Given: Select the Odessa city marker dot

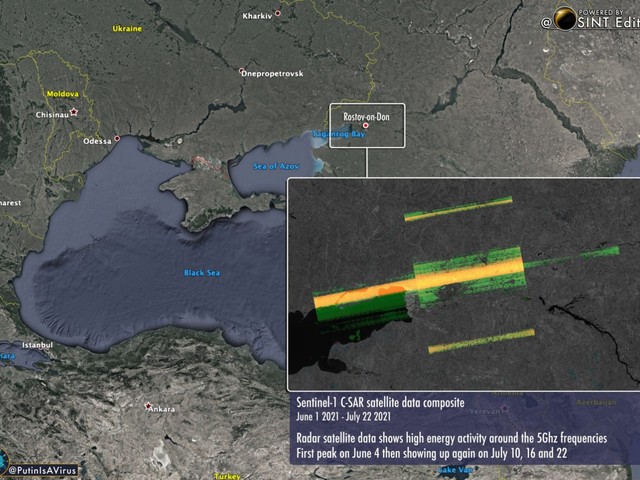Looking at the screenshot, I should pos(118,138).
